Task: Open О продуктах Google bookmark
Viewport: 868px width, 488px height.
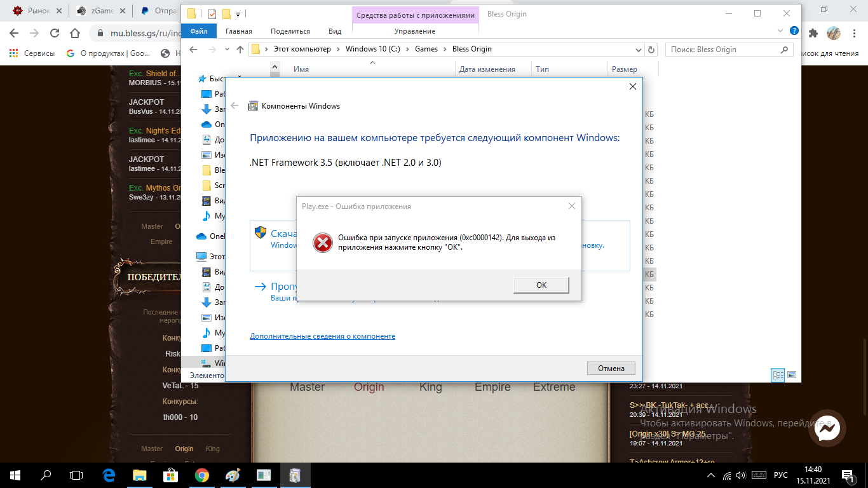Action: 108,53
